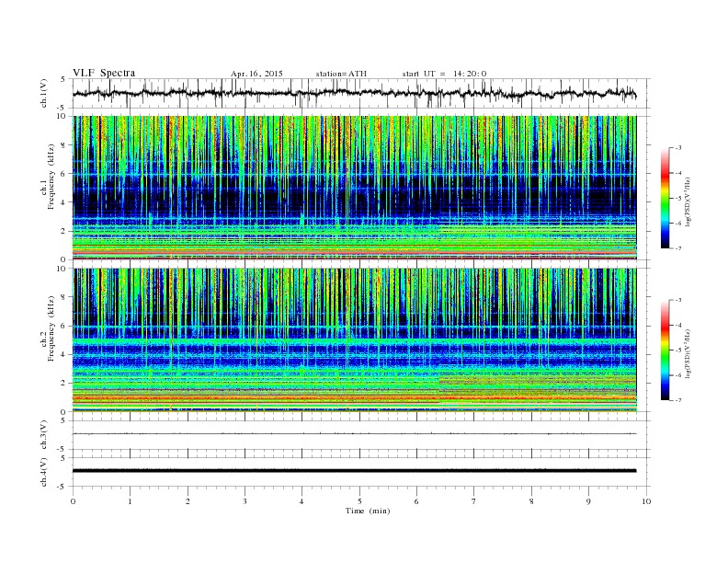Click the flat ch.3 voltage trace

pos(354,433)
